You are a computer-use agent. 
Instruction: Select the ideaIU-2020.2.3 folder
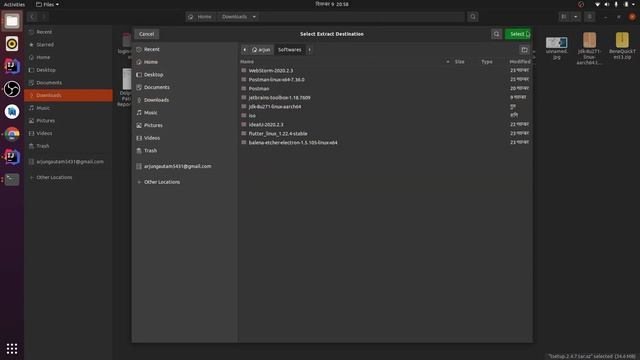[x=385, y=124]
